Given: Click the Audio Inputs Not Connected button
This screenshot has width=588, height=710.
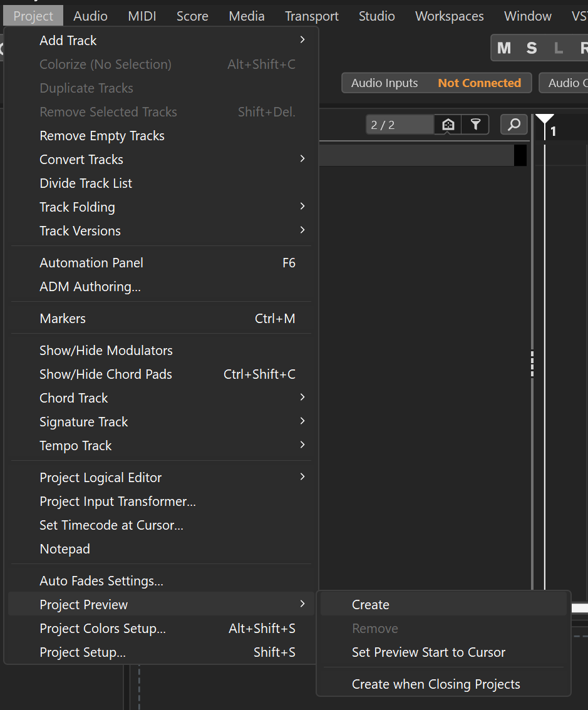Looking at the screenshot, I should [x=436, y=83].
